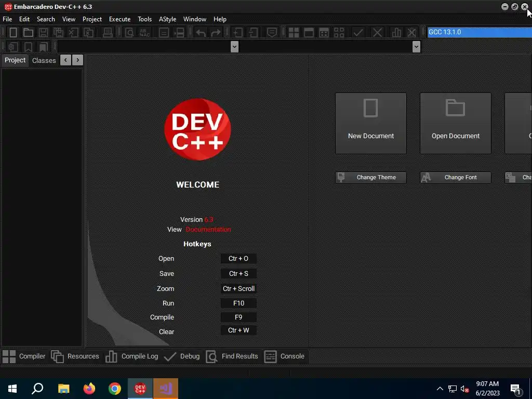Click the Rebuild All toolbar icon

(x=339, y=33)
